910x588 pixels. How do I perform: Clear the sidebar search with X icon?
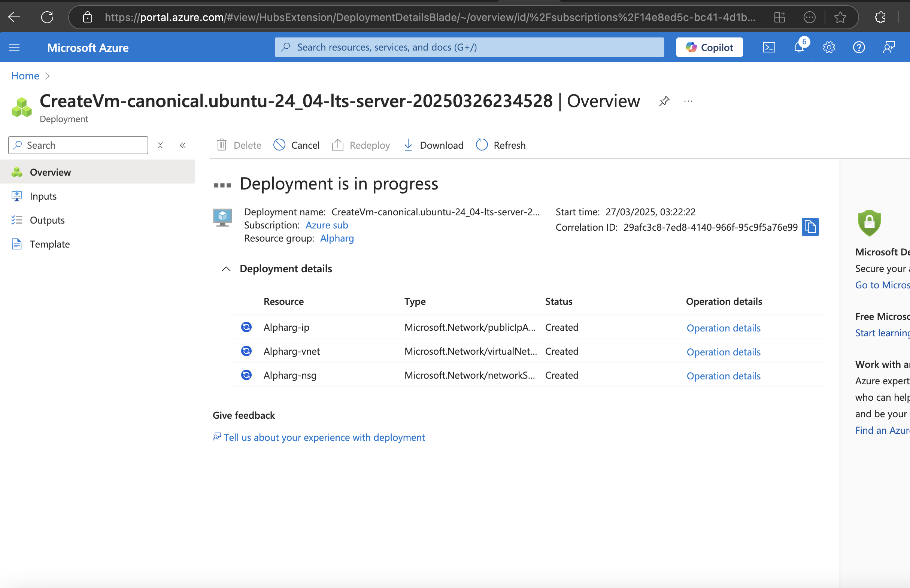160,145
